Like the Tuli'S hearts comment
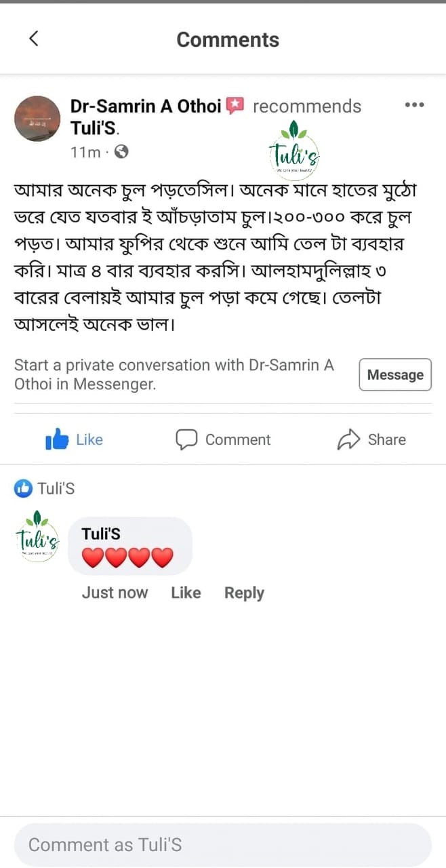 185,593
